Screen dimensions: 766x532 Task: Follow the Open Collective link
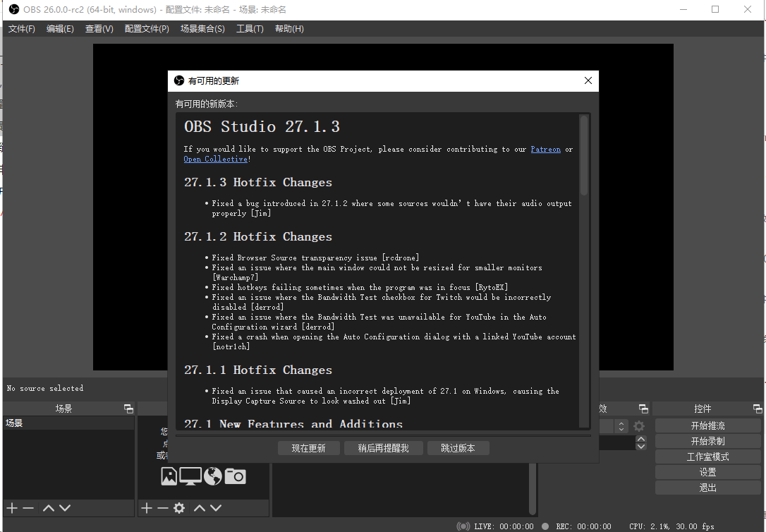(215, 159)
